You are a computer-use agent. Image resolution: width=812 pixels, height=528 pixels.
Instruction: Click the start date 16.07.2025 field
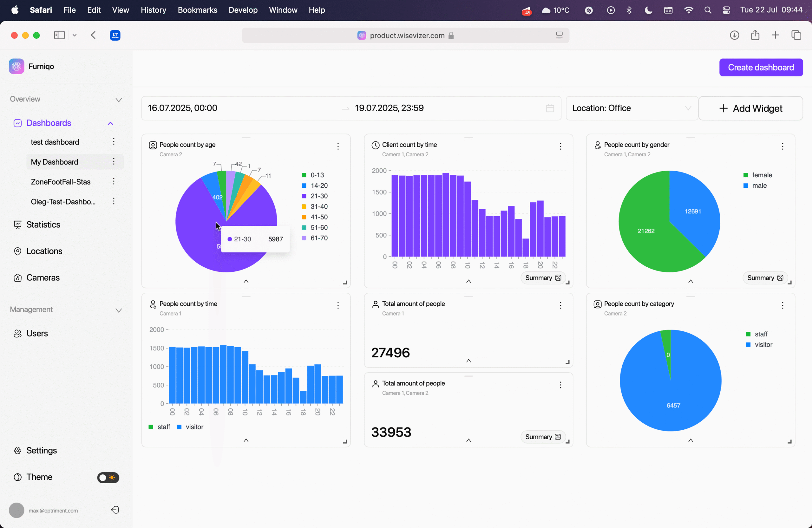[x=182, y=108]
